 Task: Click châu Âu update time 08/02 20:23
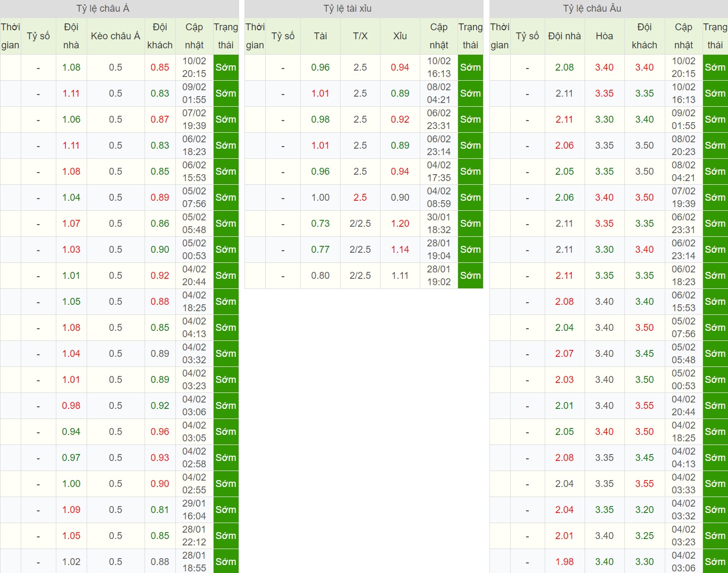pyautogui.click(x=683, y=146)
